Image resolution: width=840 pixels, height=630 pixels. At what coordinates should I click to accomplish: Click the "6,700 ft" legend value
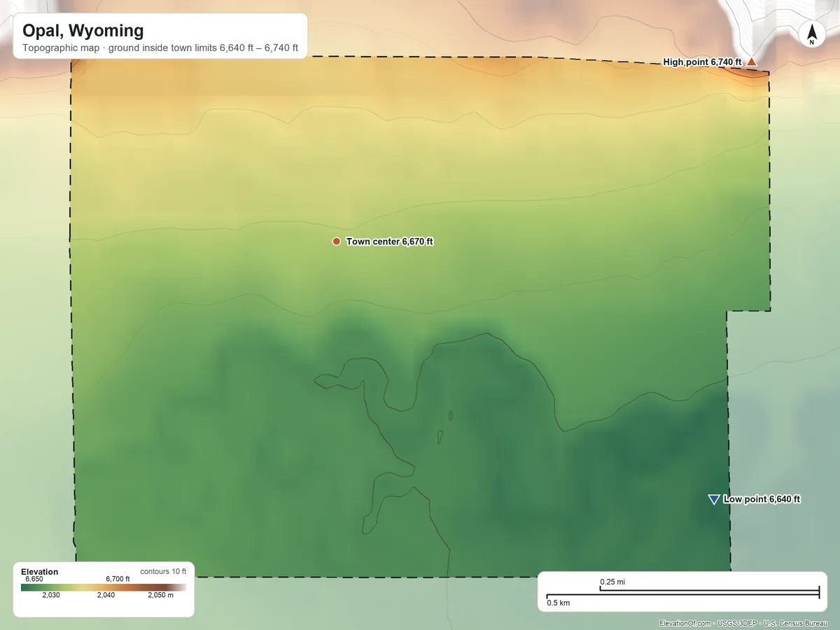[118, 579]
